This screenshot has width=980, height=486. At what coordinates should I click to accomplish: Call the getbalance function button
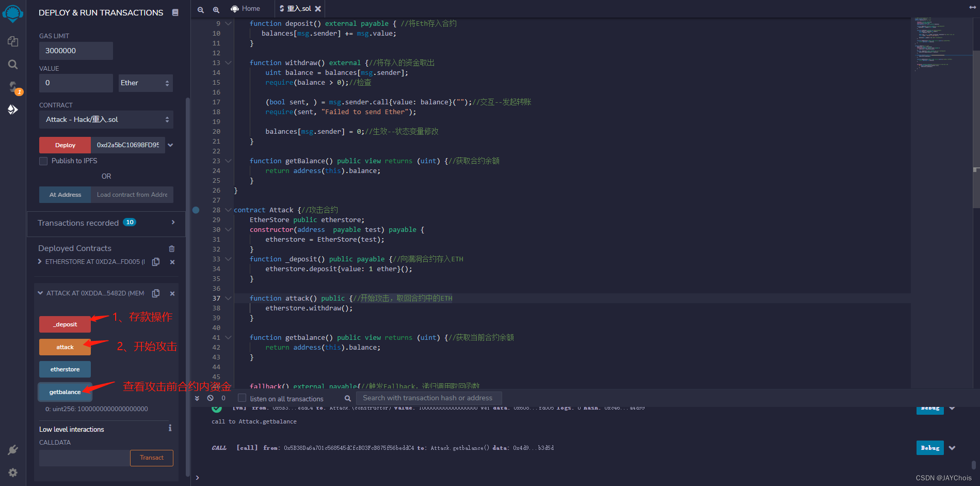(x=65, y=392)
